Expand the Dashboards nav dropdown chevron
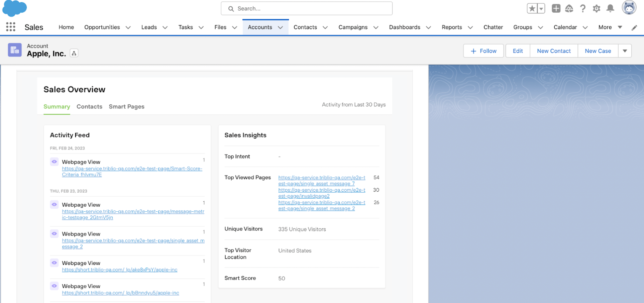 [428, 27]
